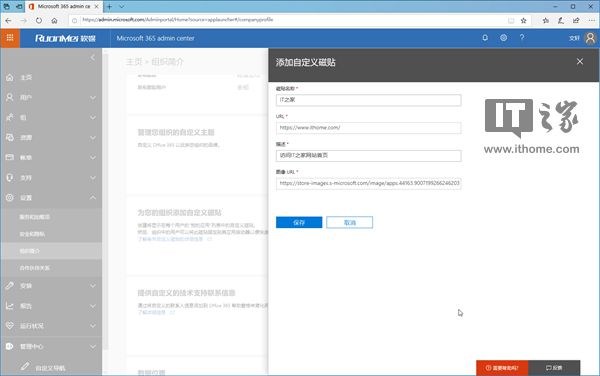This screenshot has height=376, width=600.
Task: Click the image URL input field
Action: tap(368, 183)
